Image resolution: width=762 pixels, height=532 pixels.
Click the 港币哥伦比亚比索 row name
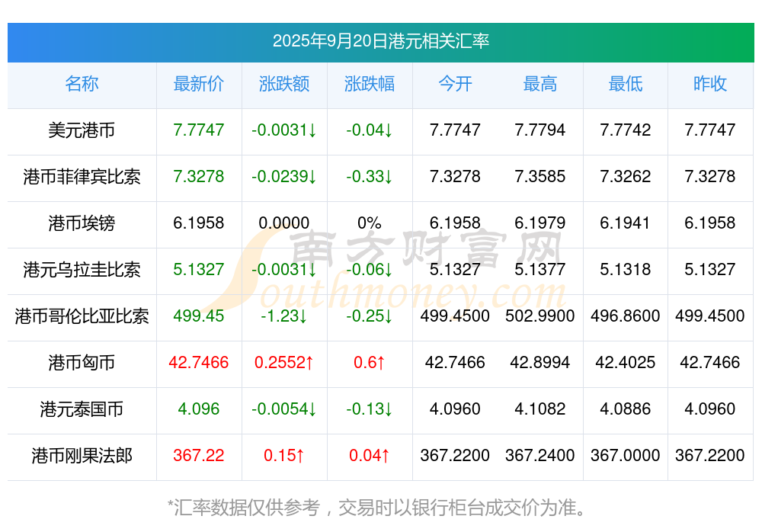point(82,316)
